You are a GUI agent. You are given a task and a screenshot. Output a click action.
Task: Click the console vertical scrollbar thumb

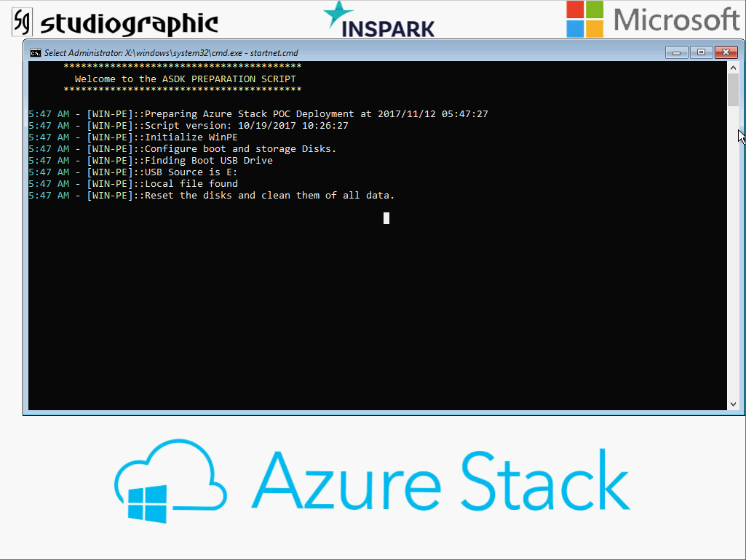tap(733, 90)
